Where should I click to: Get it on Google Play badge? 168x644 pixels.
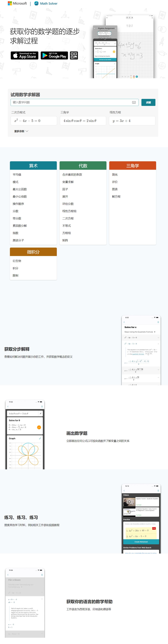pos(54,56)
